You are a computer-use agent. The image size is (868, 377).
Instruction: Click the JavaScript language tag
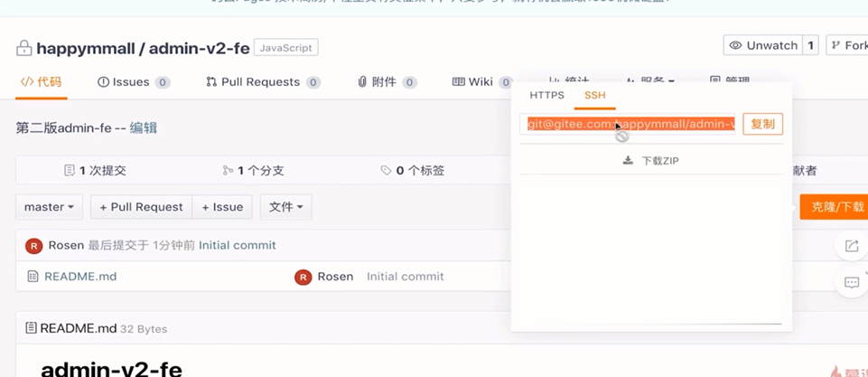click(286, 48)
